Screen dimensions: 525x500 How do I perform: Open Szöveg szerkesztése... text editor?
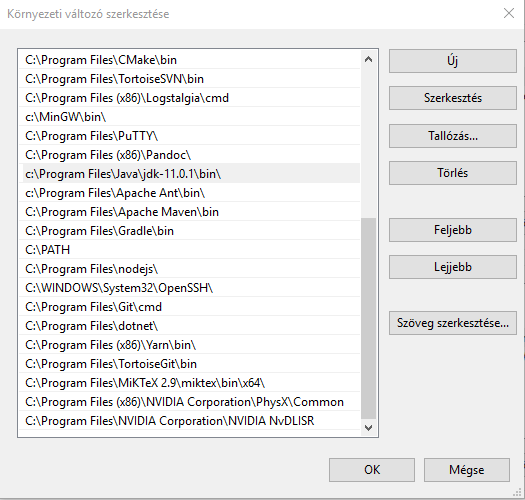tap(453, 323)
